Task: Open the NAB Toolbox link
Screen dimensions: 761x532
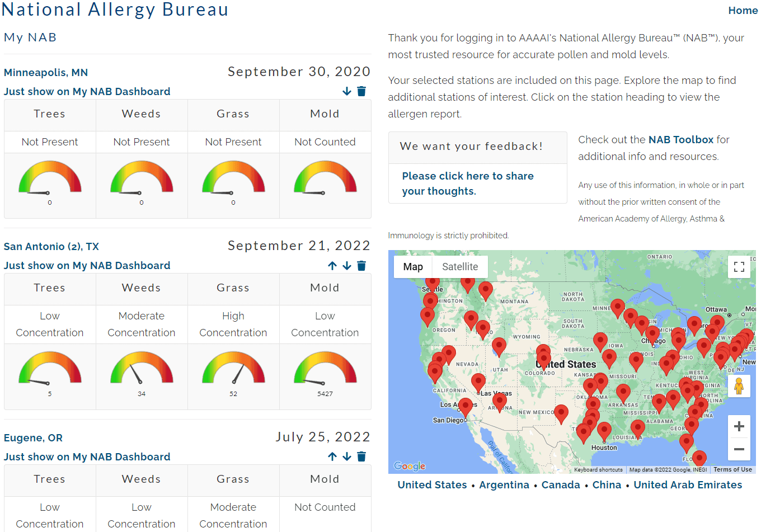Action: pyautogui.click(x=681, y=139)
